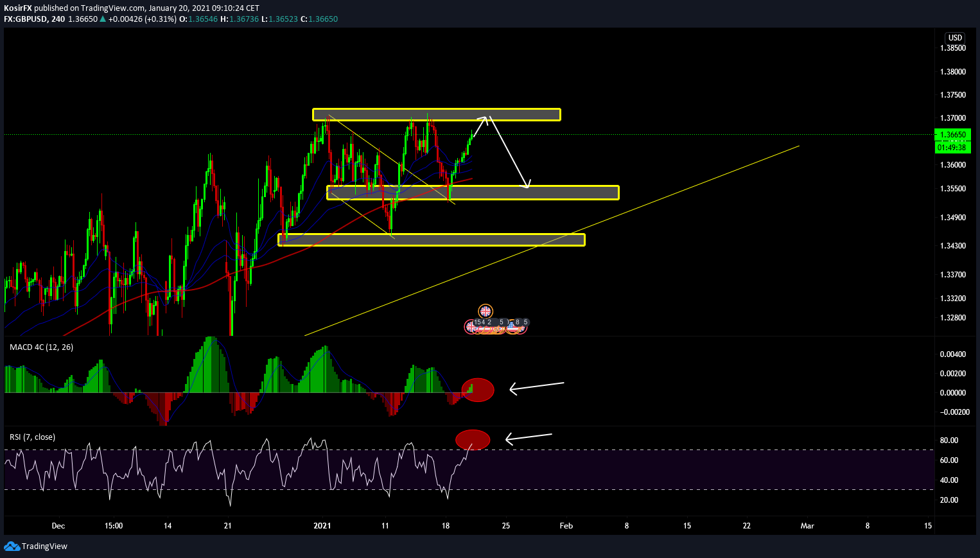Click the 240 interval value in header
The width and height of the screenshot is (980, 558).
58,19
